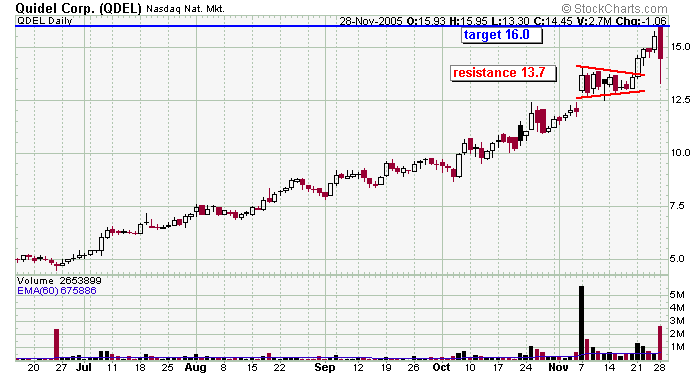Screen dimensions: 700x378
Task: Click the 'target 16.0' annotation box
Action: click(502, 35)
